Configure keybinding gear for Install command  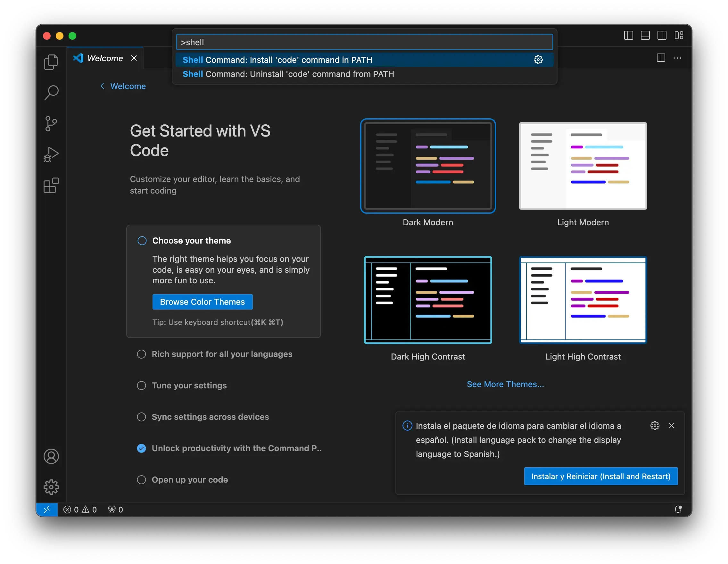tap(538, 60)
